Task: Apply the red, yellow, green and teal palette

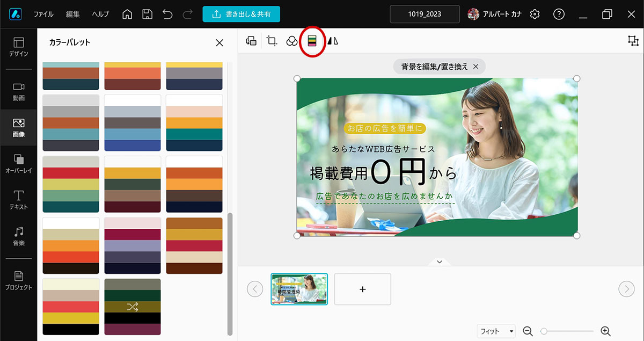Action: point(71,184)
